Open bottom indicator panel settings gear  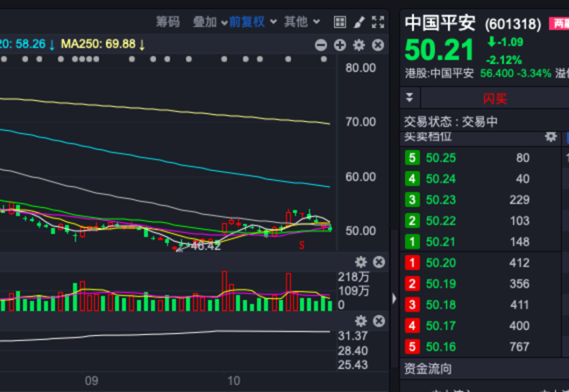[361, 321]
